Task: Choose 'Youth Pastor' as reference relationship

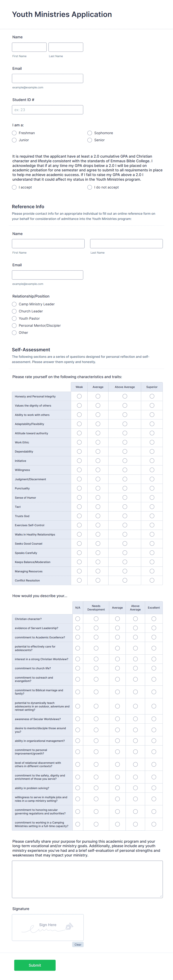Action: (14, 318)
